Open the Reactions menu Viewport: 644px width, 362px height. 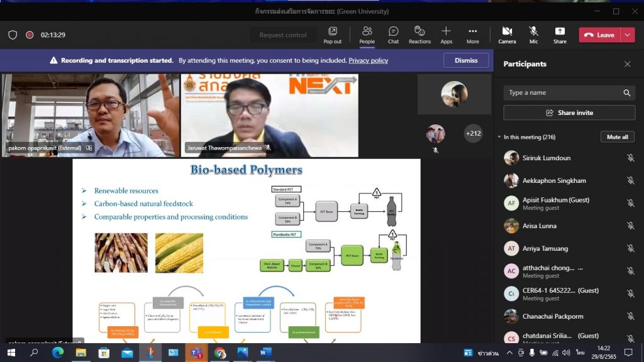pyautogui.click(x=419, y=35)
